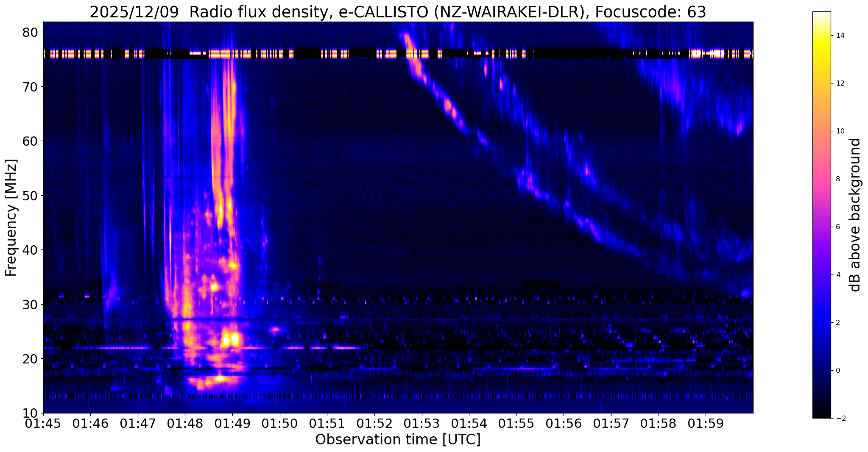Click the 01:57 time tick label

pyautogui.click(x=611, y=424)
